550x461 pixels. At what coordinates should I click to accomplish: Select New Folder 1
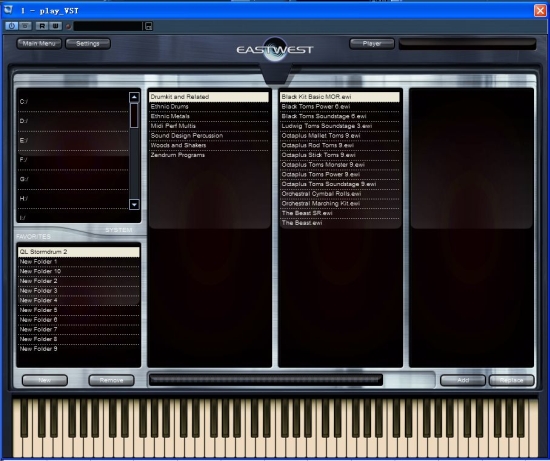tap(79, 262)
